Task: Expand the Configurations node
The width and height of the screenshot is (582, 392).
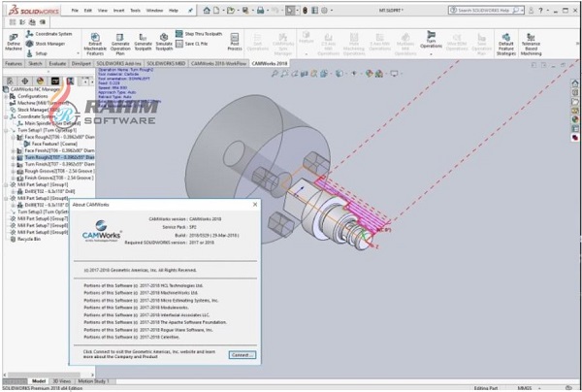Action: (x=6, y=96)
